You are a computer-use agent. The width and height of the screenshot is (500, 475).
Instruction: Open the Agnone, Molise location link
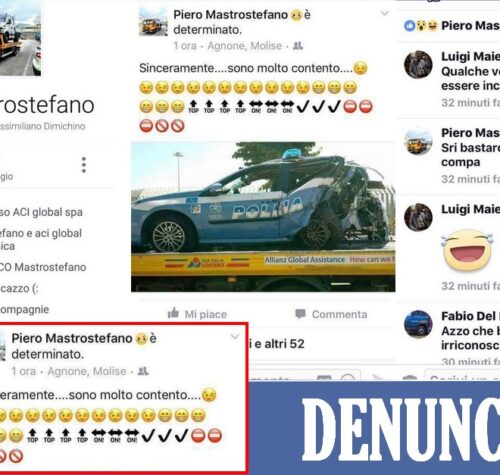coord(245,46)
